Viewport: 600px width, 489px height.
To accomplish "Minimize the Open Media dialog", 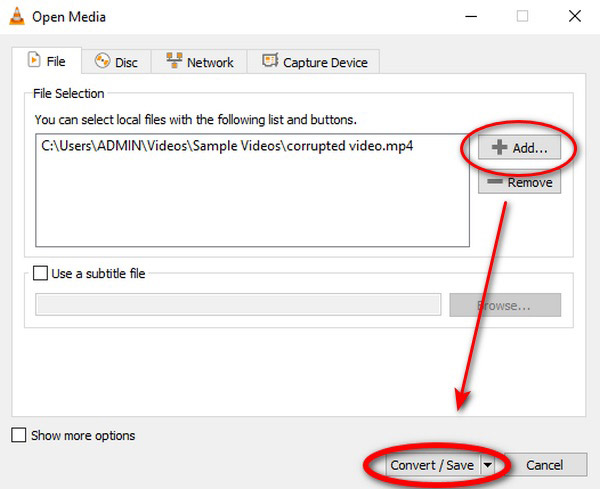I will pyautogui.click(x=470, y=17).
